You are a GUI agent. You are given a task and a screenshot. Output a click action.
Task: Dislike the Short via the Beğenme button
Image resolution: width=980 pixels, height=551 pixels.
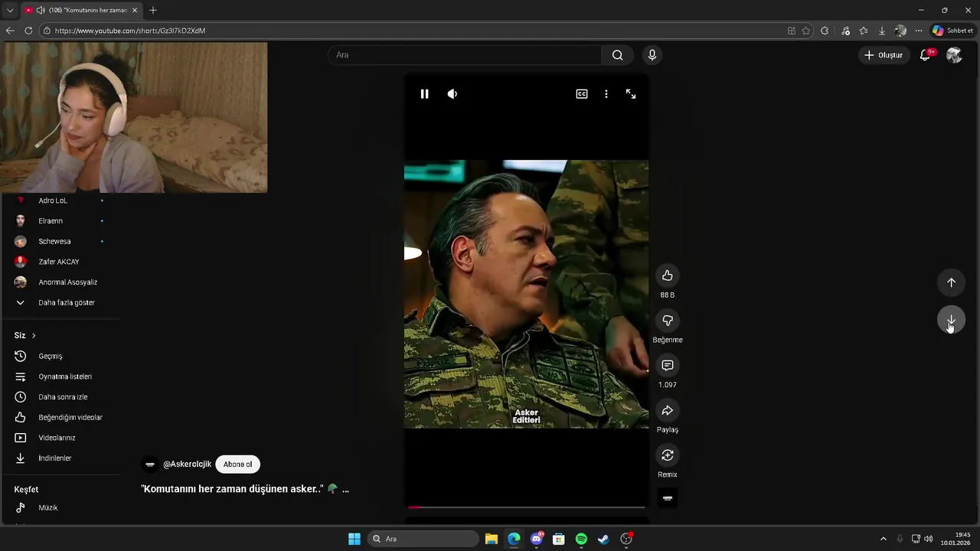[668, 321]
